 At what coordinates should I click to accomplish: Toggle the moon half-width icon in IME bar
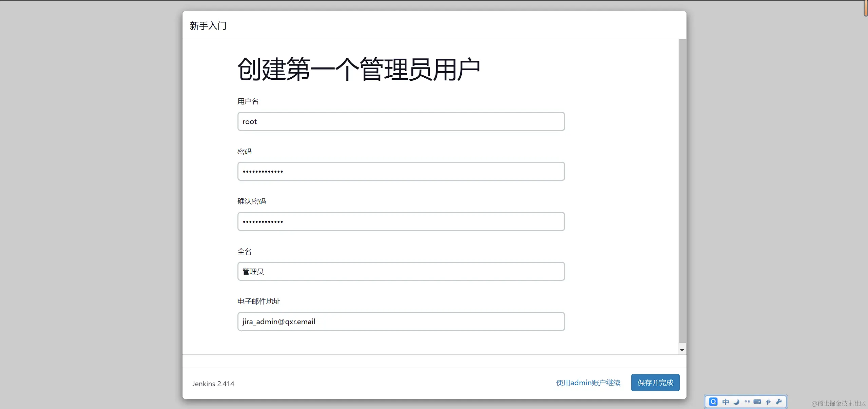(x=736, y=402)
